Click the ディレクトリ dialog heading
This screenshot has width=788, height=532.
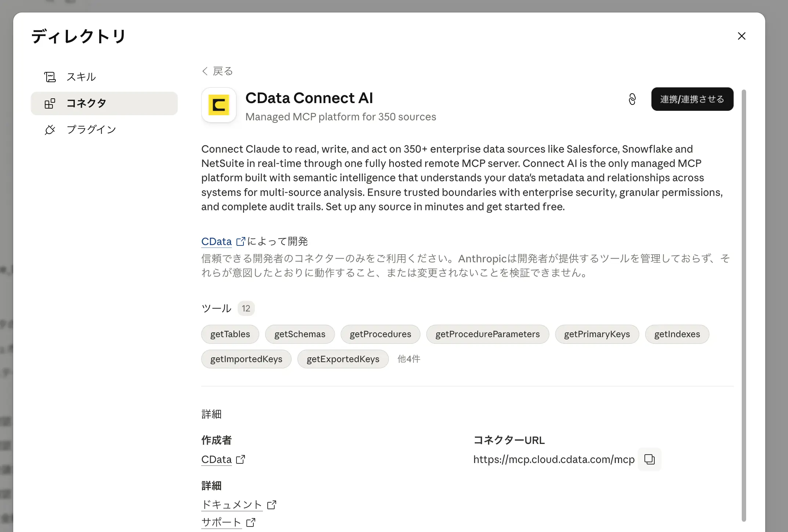click(x=78, y=36)
